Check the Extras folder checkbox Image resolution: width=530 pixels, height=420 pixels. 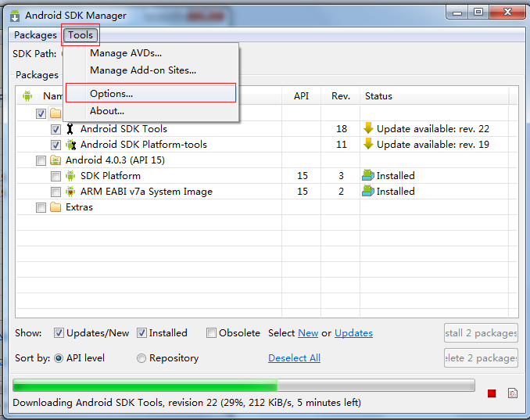41,207
